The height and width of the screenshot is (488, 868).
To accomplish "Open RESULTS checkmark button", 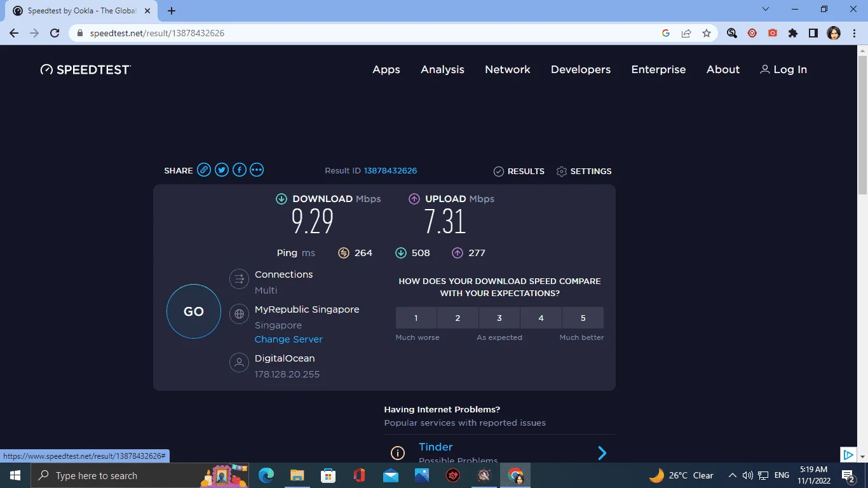I will [x=519, y=172].
